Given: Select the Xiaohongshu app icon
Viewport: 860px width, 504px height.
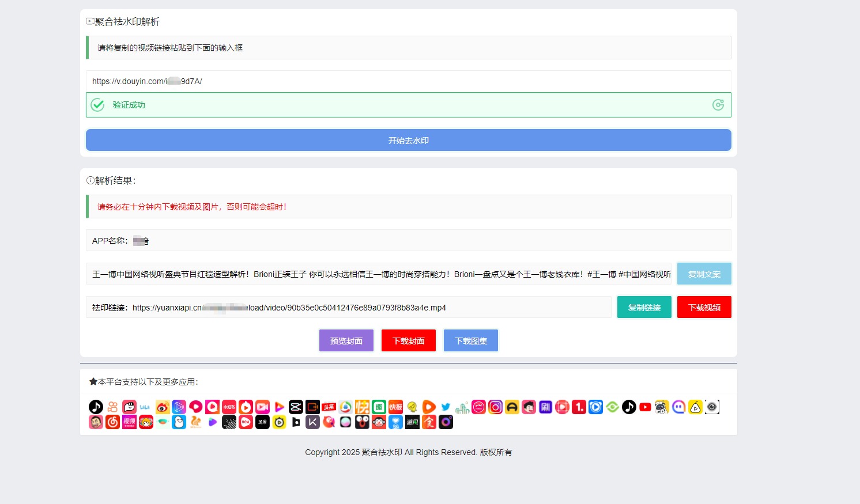Looking at the screenshot, I should (228, 407).
